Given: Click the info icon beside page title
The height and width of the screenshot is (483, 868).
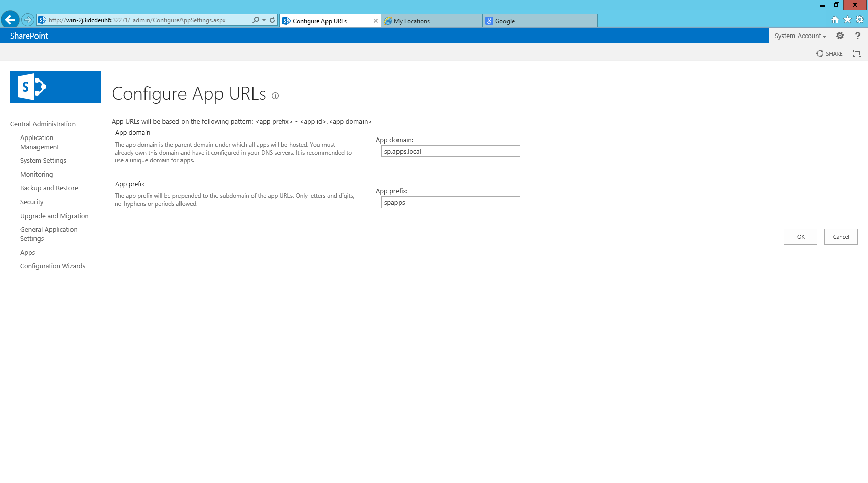Looking at the screenshot, I should tap(275, 96).
